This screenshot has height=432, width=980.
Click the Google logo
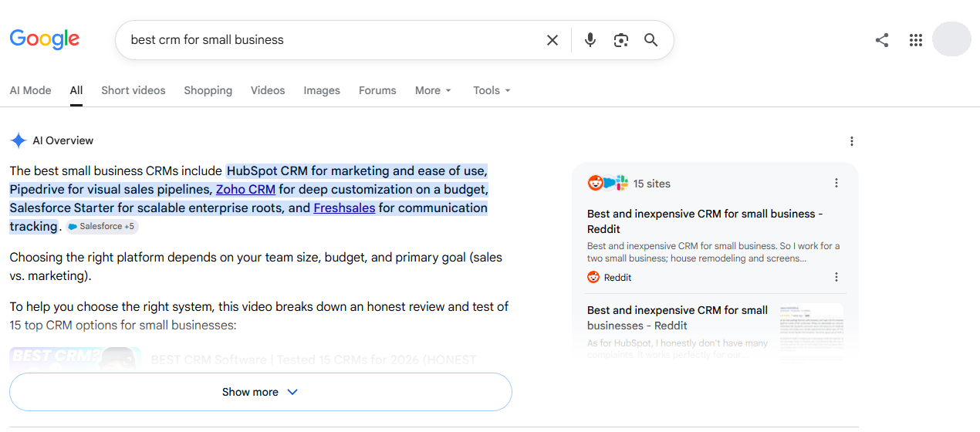coord(44,39)
